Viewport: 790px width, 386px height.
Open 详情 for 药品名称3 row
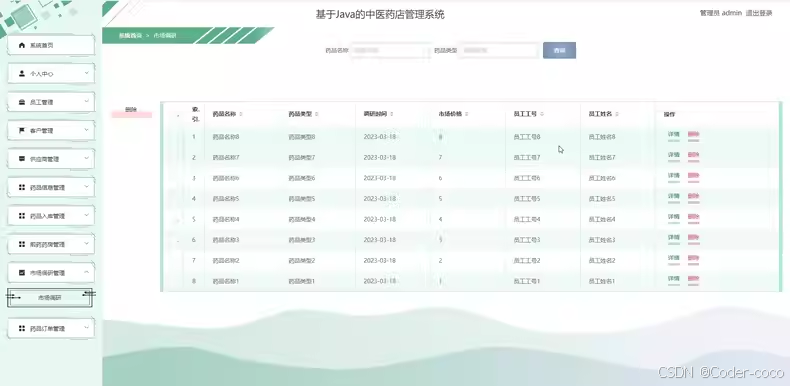674,238
